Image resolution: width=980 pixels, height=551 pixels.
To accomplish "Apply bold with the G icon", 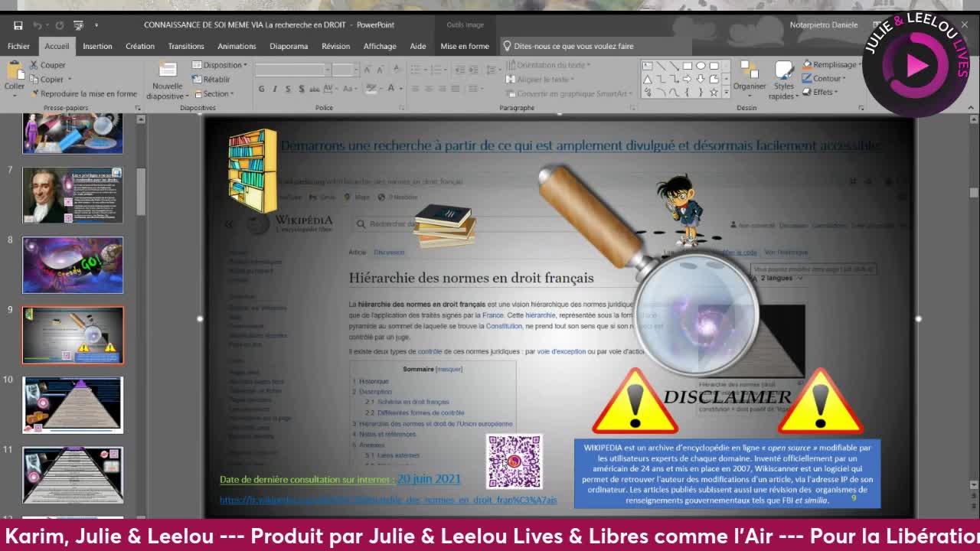I will [261, 89].
